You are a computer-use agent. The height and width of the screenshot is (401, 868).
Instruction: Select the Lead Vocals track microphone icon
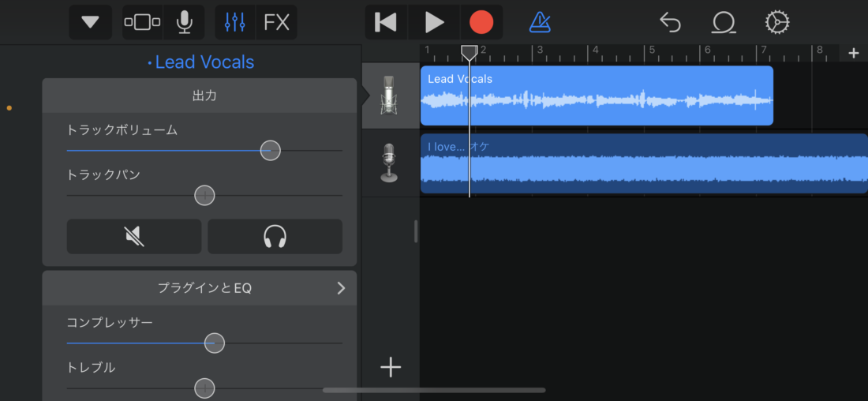tap(389, 96)
